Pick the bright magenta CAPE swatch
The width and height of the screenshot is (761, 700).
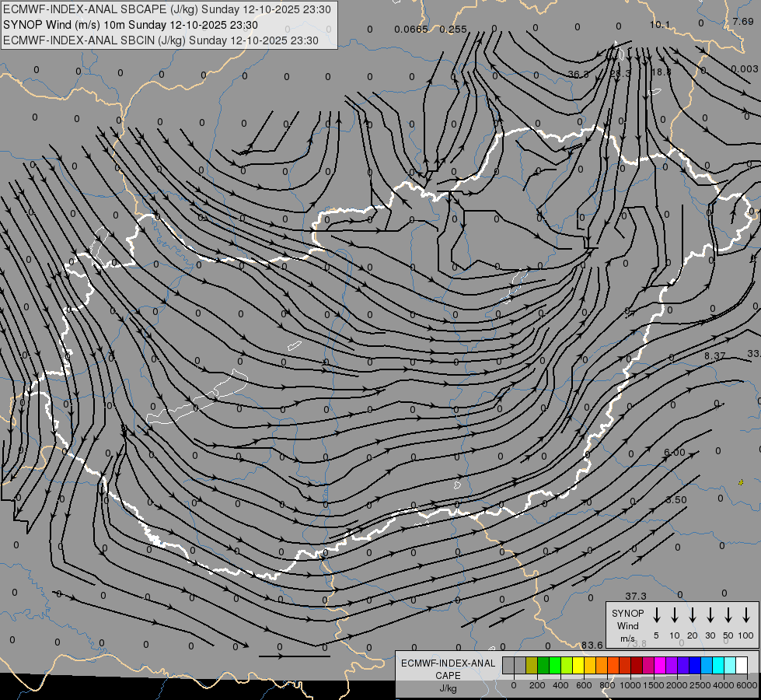click(x=660, y=665)
